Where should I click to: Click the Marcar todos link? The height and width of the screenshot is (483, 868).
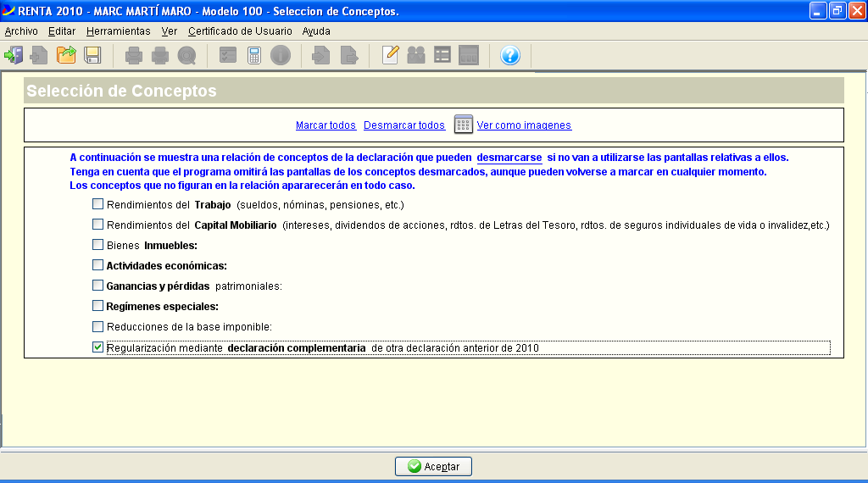[325, 125]
